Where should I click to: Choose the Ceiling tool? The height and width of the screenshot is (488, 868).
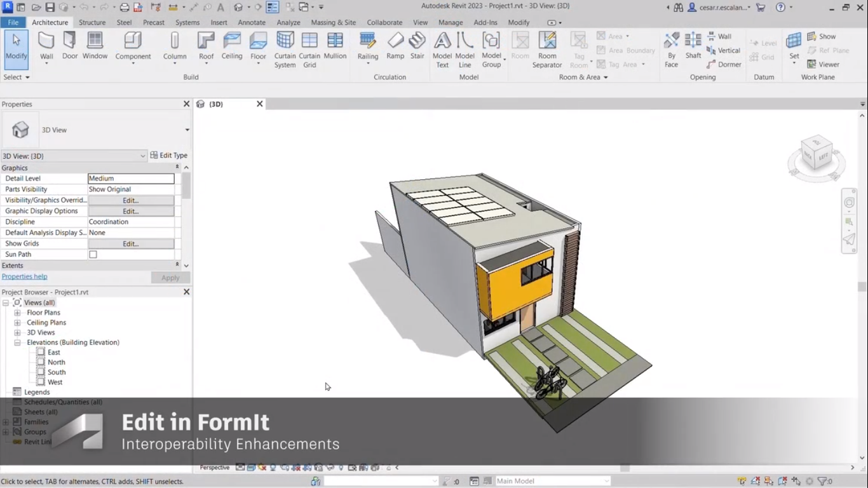232,46
